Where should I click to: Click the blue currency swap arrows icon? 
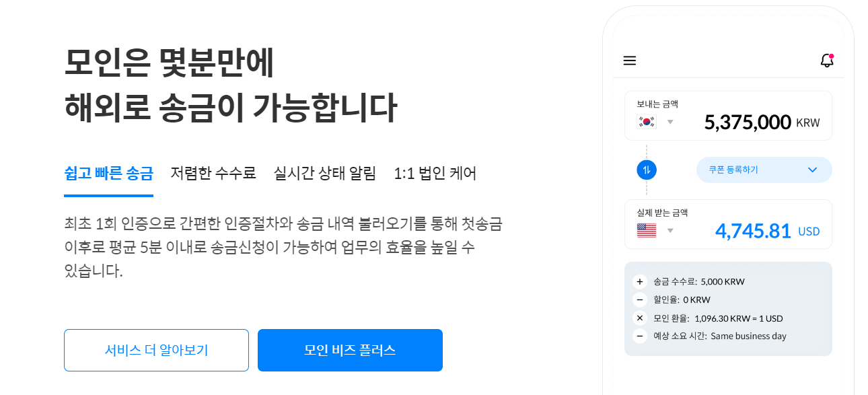coord(647,170)
